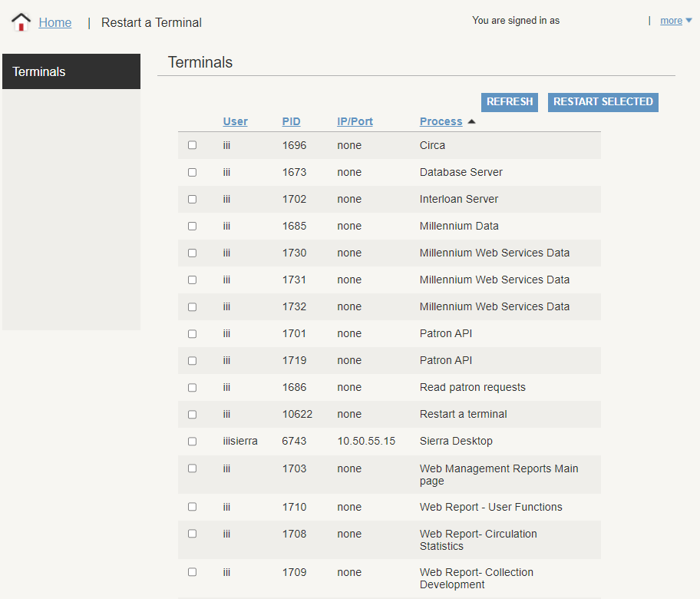Select Web Report - User Functions checkbox

pyautogui.click(x=192, y=507)
